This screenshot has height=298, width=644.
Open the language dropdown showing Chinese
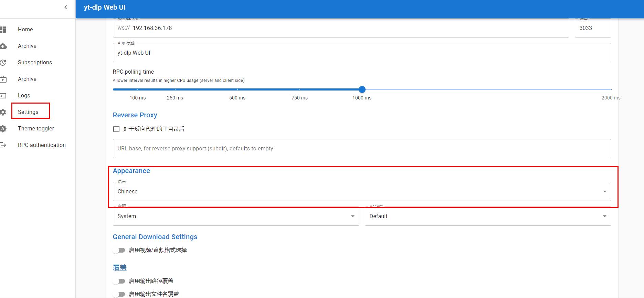[x=362, y=191]
